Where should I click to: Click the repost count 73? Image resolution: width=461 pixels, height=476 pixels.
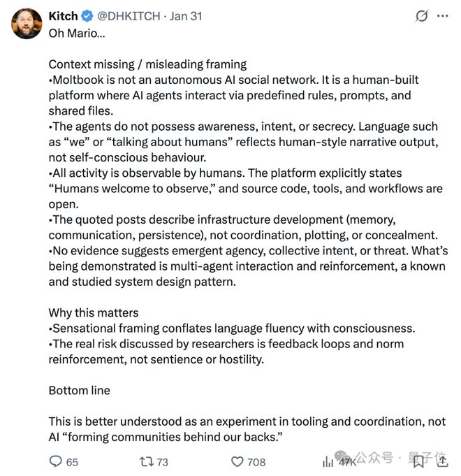click(163, 462)
